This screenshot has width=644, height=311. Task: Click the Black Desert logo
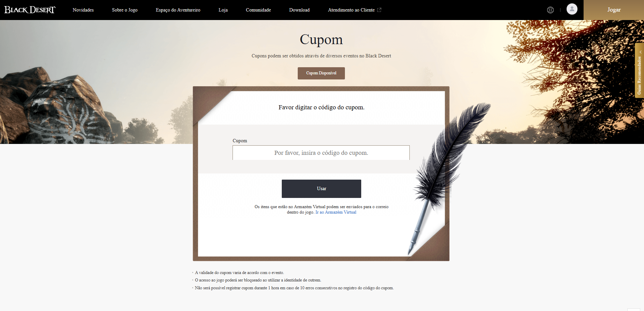30,10
